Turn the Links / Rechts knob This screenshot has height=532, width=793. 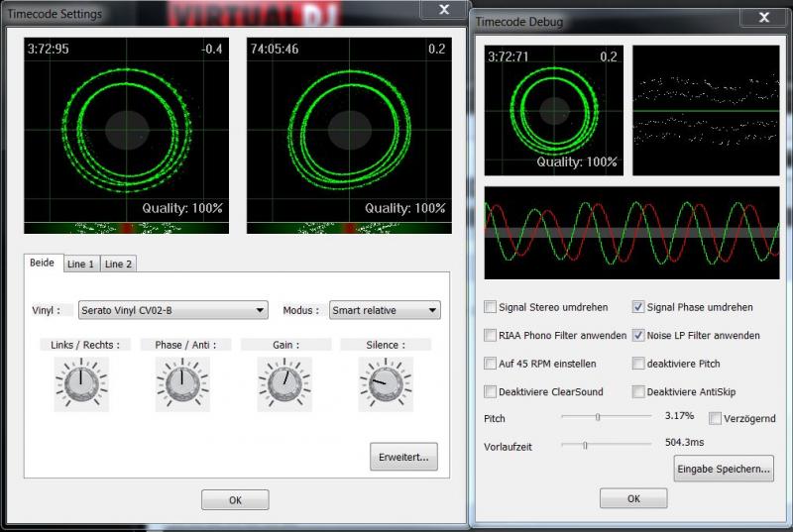tap(81, 383)
